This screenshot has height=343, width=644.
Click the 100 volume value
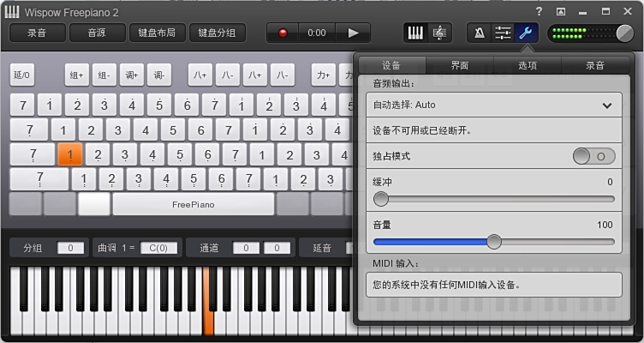click(x=605, y=225)
